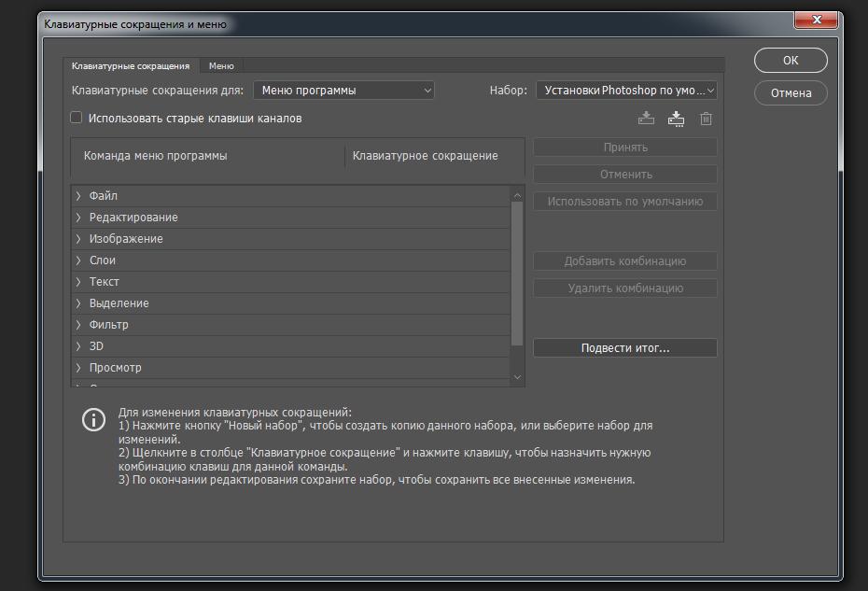Click the create new set from current icon
Viewport: 868px width, 591px height.
(676, 119)
